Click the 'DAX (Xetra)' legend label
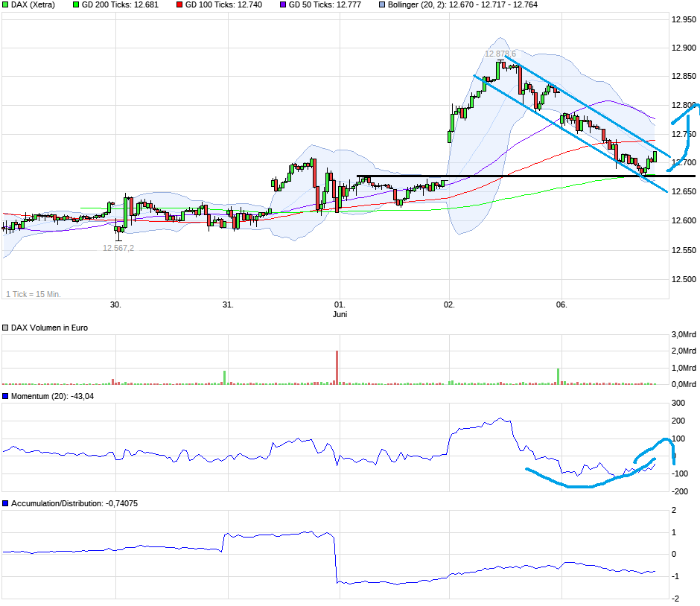This screenshot has width=700, height=606. pyautogui.click(x=33, y=5)
